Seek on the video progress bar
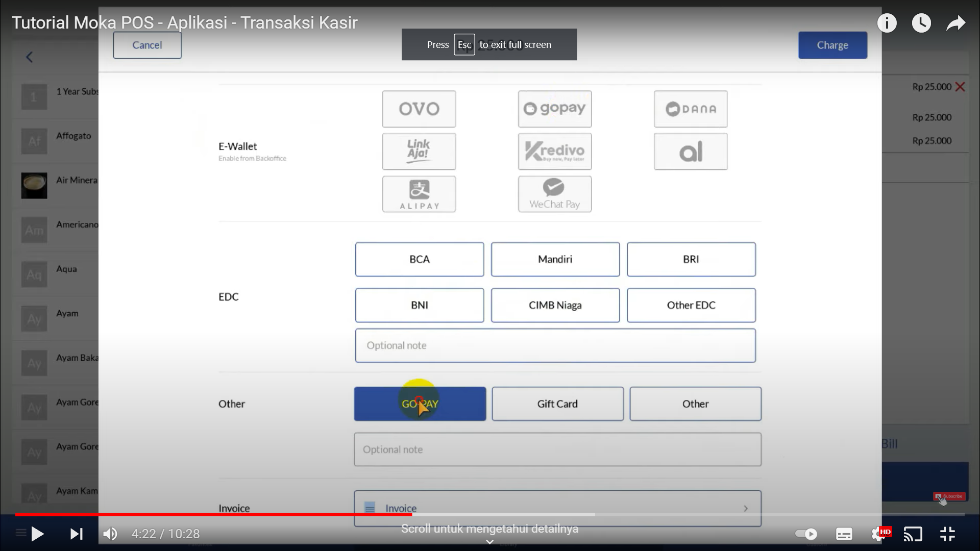Viewport: 980px width, 551px height. coord(490,514)
